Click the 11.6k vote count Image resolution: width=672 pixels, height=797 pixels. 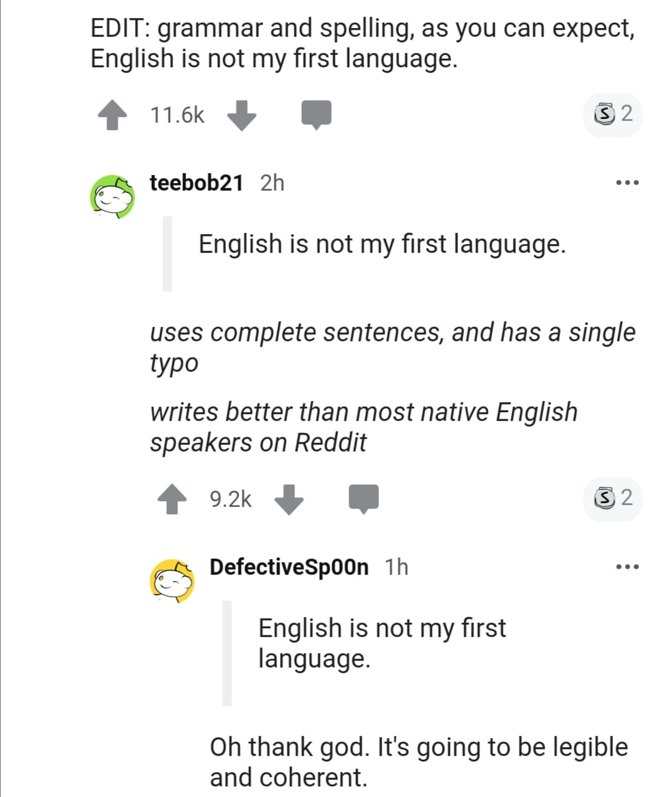177,115
